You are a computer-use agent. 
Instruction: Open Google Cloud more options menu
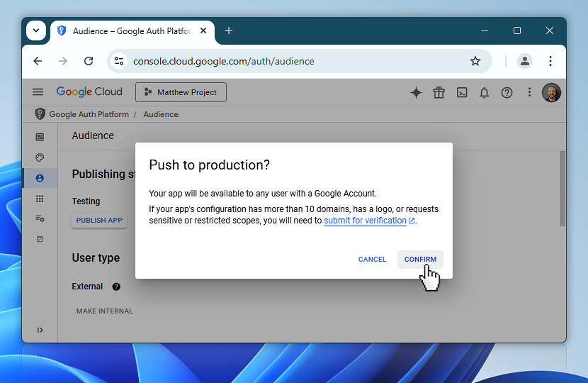tap(529, 92)
